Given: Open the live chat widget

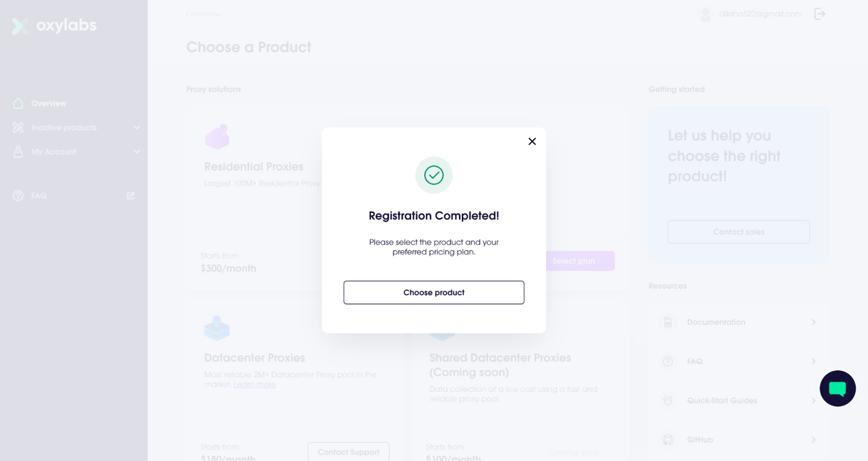Looking at the screenshot, I should [837, 388].
